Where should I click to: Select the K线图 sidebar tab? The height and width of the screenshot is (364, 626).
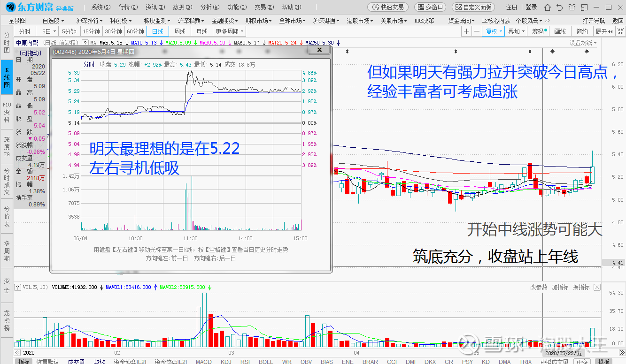pos(7,77)
